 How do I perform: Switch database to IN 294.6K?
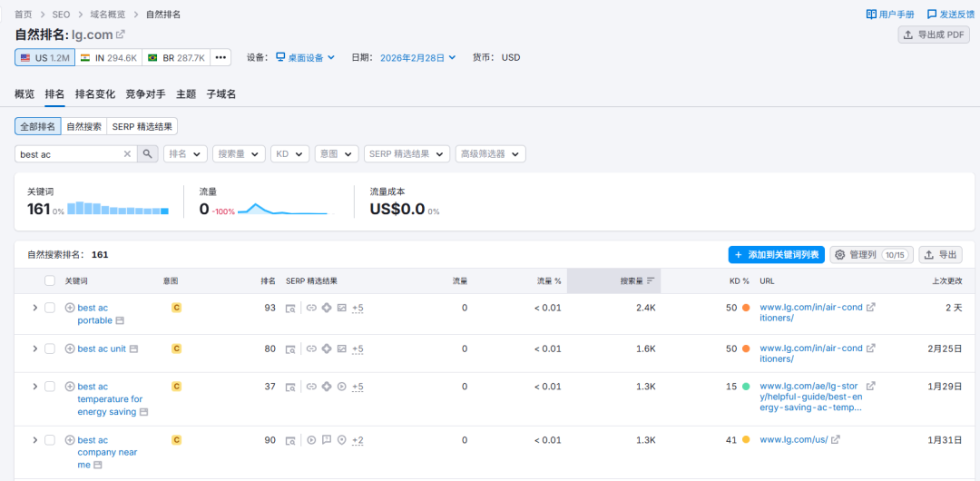coord(109,57)
